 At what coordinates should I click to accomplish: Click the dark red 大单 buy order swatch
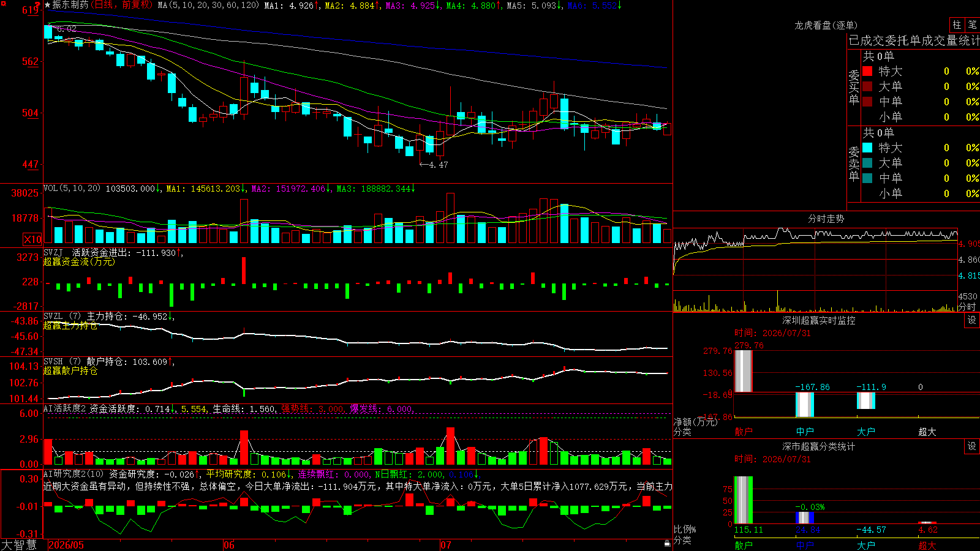tap(867, 86)
